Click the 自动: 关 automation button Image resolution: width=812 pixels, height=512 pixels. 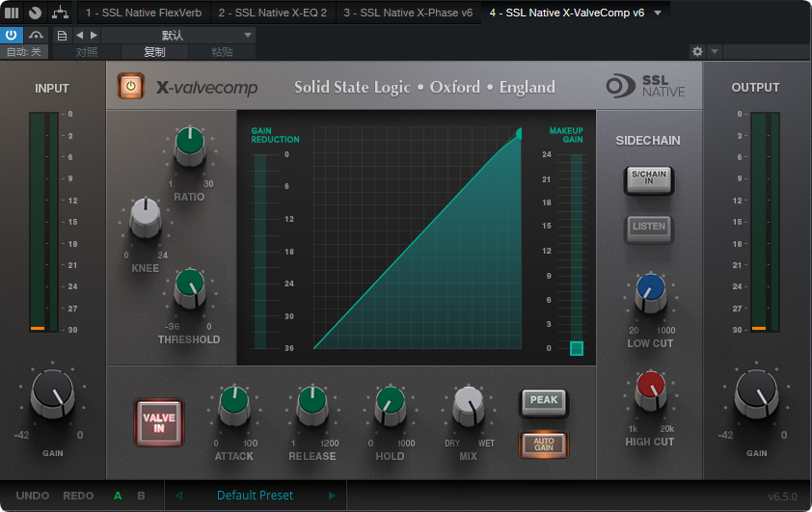click(24, 52)
